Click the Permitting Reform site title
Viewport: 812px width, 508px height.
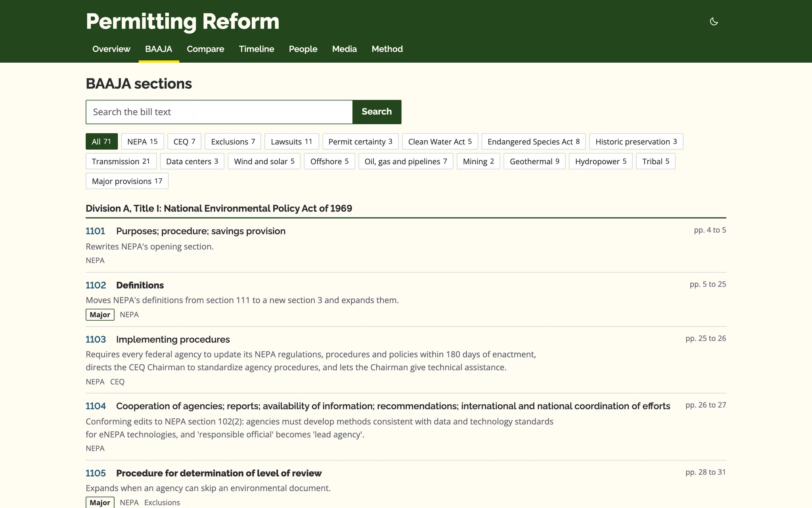pyautogui.click(x=182, y=21)
